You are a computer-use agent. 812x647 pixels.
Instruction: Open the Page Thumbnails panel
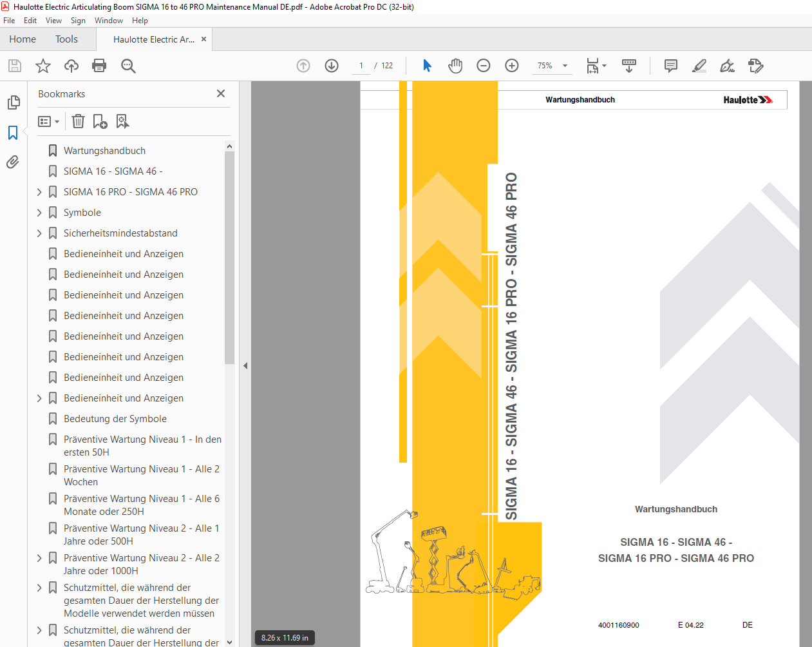coord(14,102)
